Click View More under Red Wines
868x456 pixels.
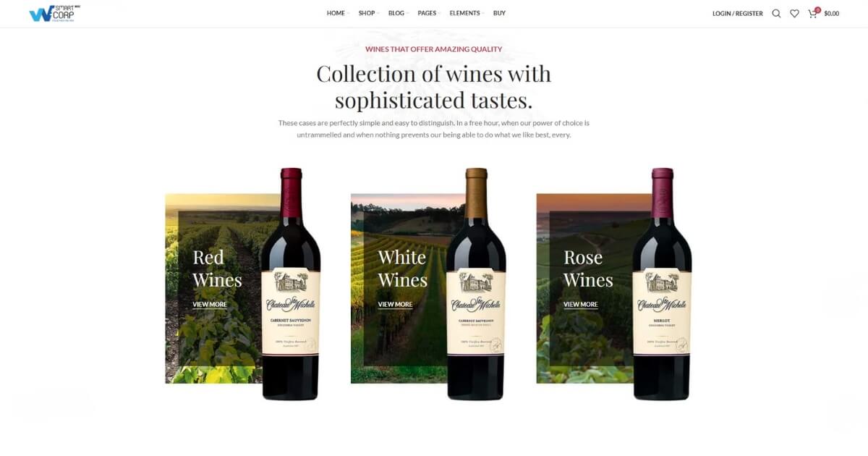210,305
